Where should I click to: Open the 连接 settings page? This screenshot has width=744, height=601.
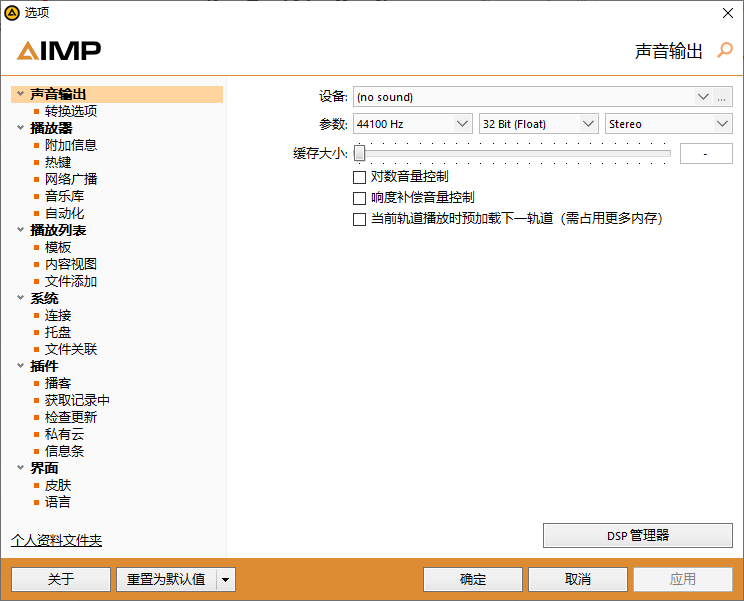pyautogui.click(x=58, y=315)
